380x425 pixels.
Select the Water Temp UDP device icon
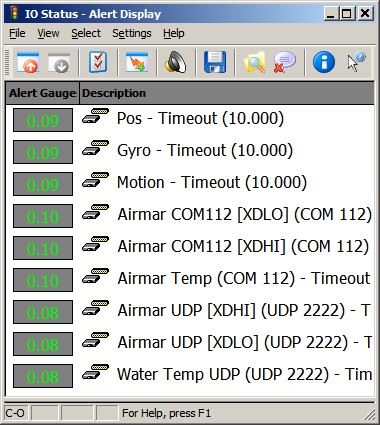[x=95, y=372]
